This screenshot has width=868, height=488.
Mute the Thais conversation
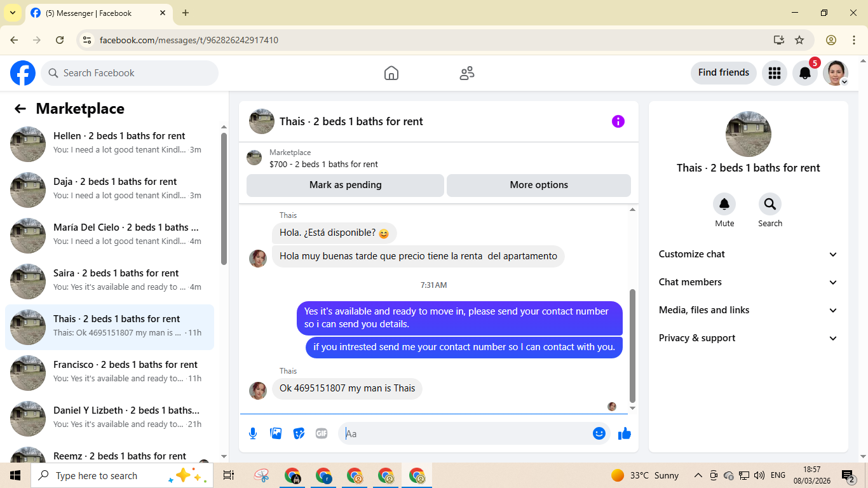click(x=724, y=204)
